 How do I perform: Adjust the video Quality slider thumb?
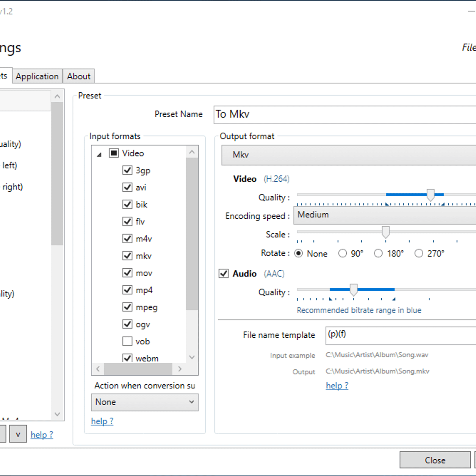(430, 195)
